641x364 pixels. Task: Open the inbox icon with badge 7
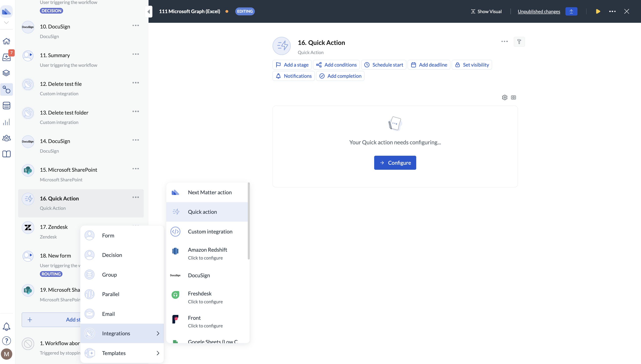[7, 57]
